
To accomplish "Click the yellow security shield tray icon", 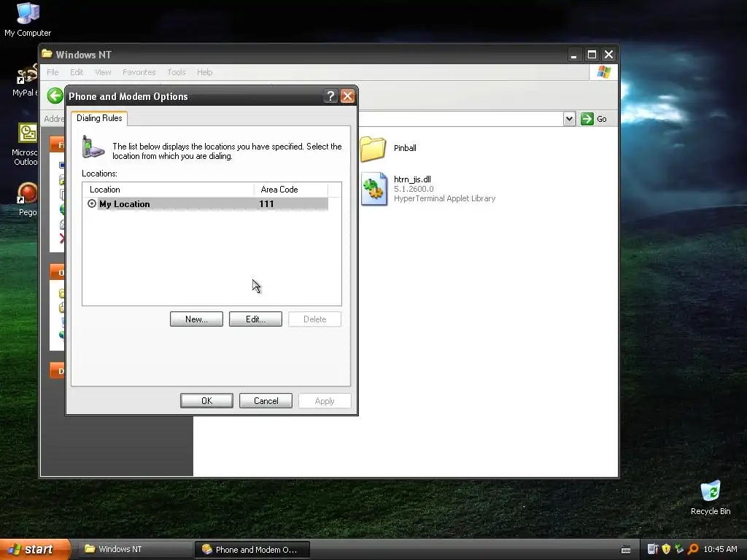I will 666,549.
